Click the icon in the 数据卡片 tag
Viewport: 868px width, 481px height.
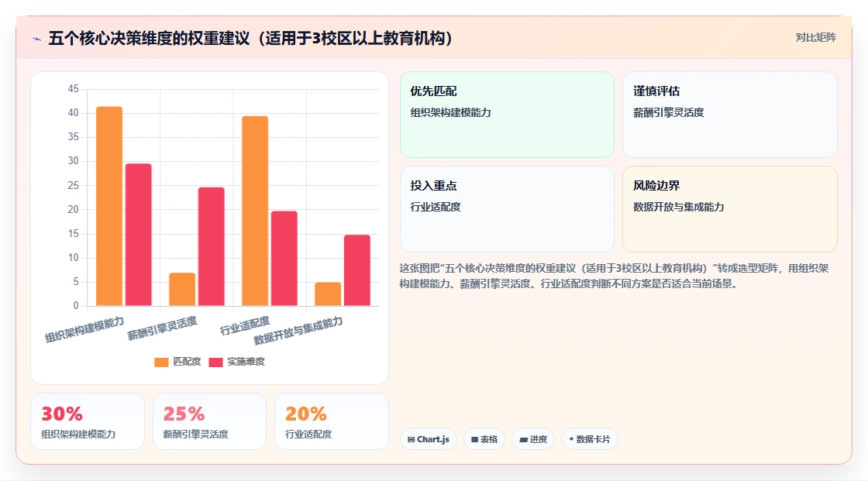click(571, 439)
